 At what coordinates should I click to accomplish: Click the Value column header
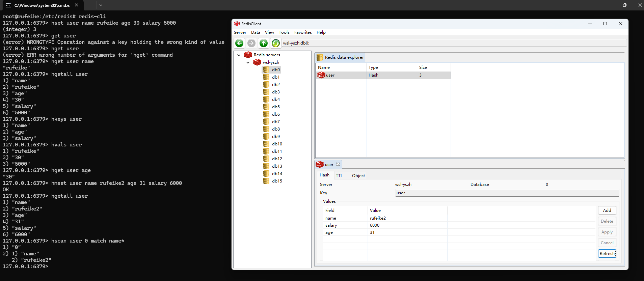[407, 210]
